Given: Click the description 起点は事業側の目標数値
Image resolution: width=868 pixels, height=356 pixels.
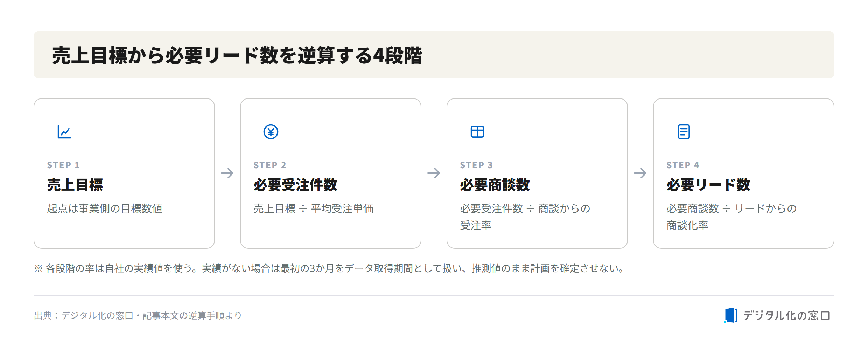Looking at the screenshot, I should (105, 208).
